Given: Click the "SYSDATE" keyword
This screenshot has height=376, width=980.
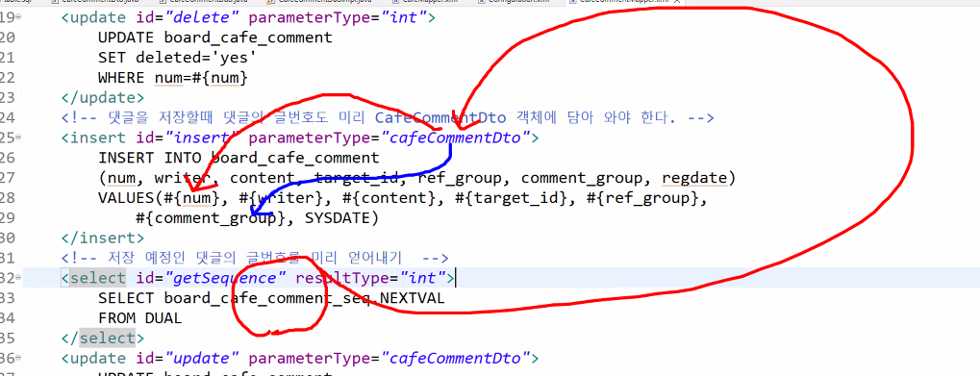Looking at the screenshot, I should (337, 218).
